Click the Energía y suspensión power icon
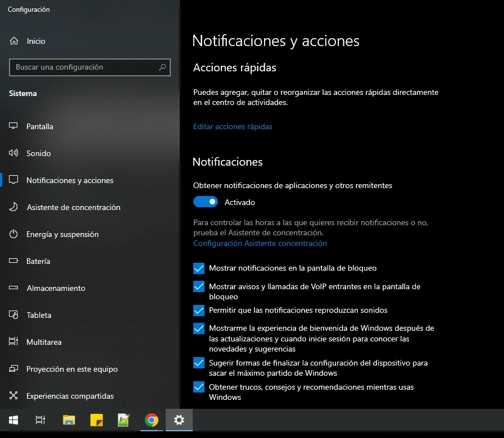Image resolution: width=504 pixels, height=438 pixels. [13, 234]
